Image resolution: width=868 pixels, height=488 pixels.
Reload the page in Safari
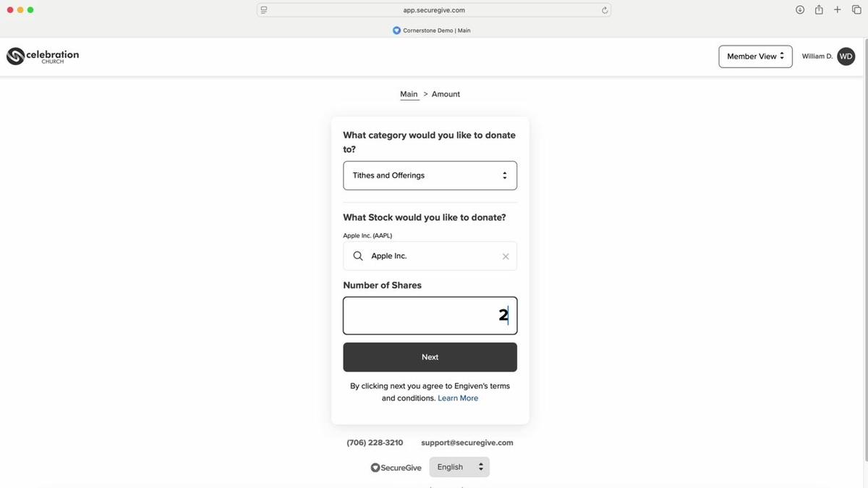605,10
